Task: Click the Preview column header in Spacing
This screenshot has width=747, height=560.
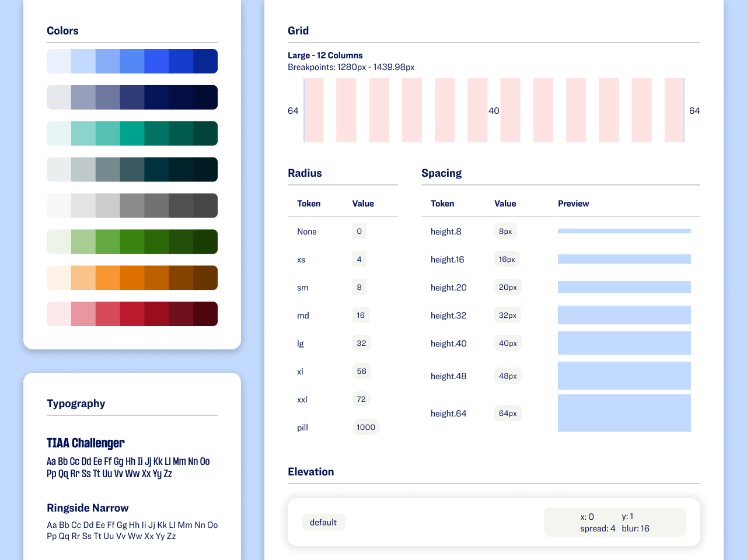Action: pyautogui.click(x=573, y=204)
